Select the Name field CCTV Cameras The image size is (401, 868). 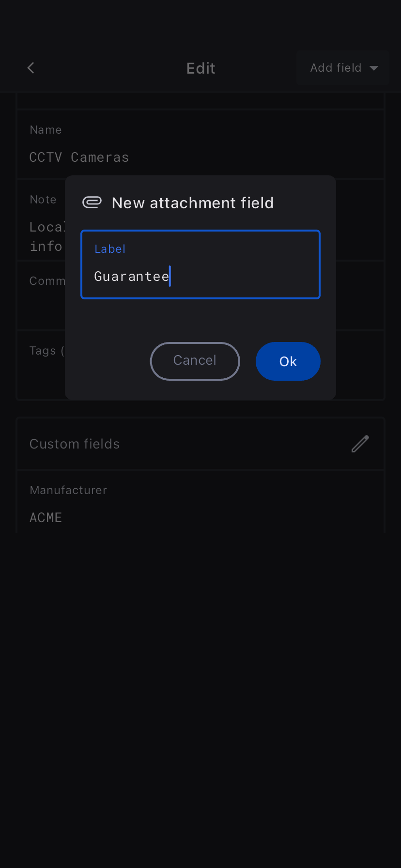(79, 157)
